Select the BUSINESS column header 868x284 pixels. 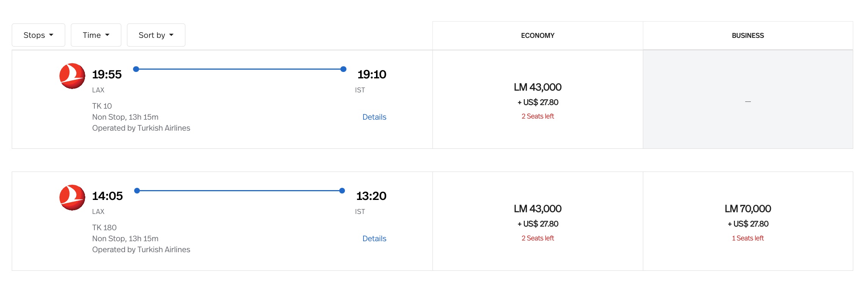click(747, 35)
